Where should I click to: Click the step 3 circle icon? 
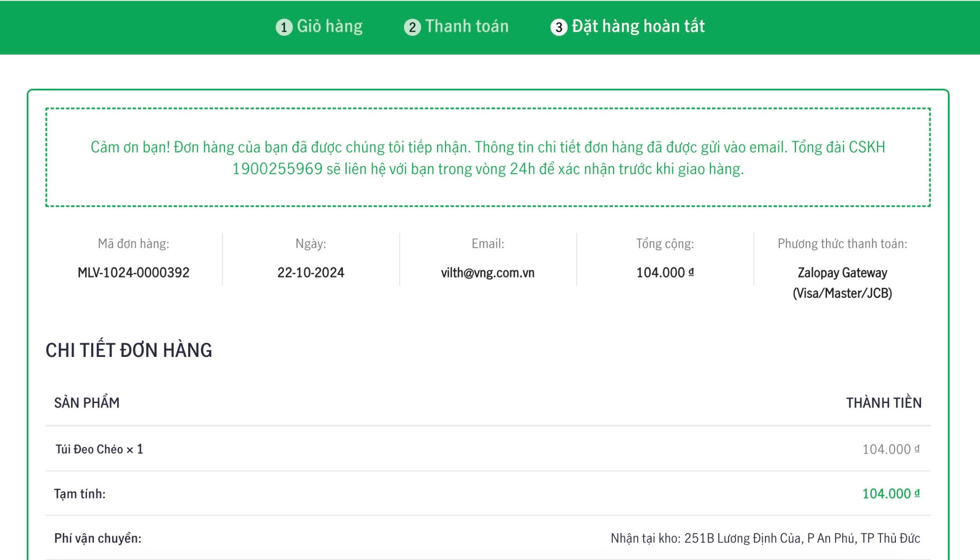tap(559, 27)
